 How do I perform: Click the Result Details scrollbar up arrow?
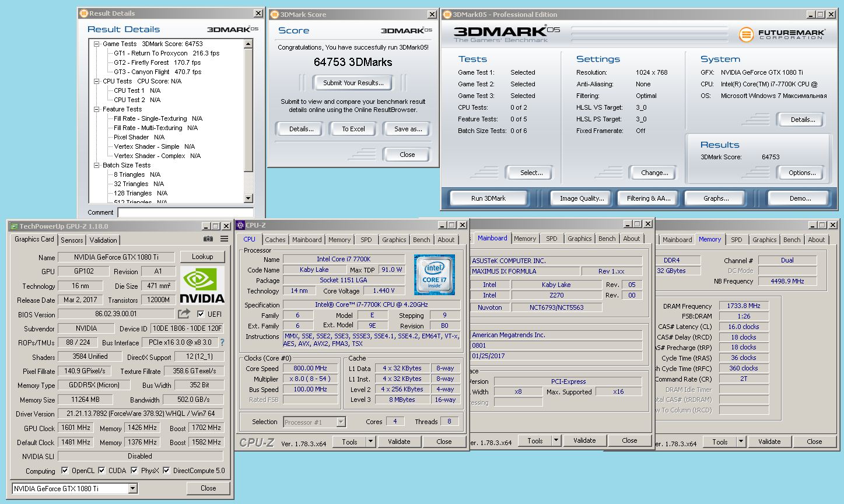coord(249,44)
